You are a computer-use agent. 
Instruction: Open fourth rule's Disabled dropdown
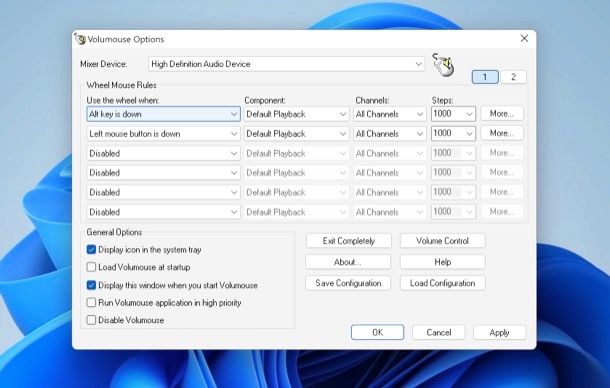coord(163,173)
